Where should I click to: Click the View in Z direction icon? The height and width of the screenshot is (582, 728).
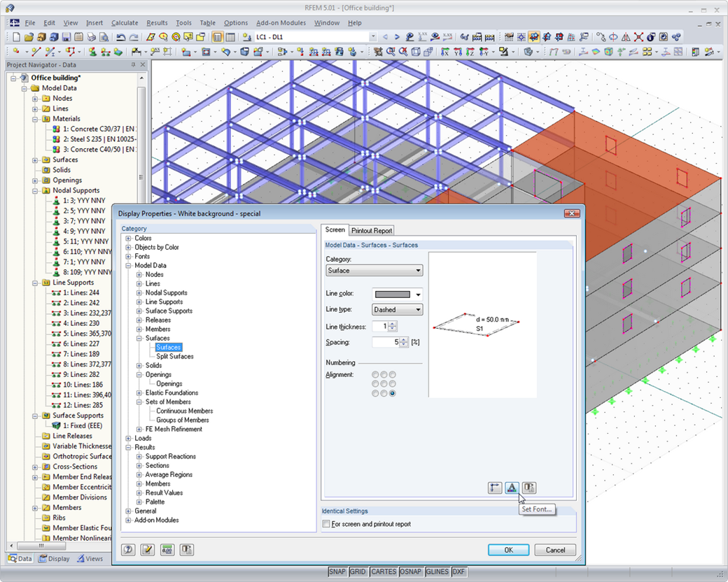470,52
